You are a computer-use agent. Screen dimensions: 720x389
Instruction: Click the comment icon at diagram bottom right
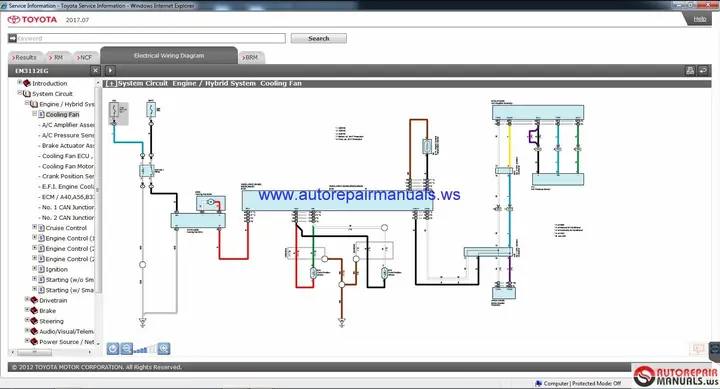coord(698,349)
